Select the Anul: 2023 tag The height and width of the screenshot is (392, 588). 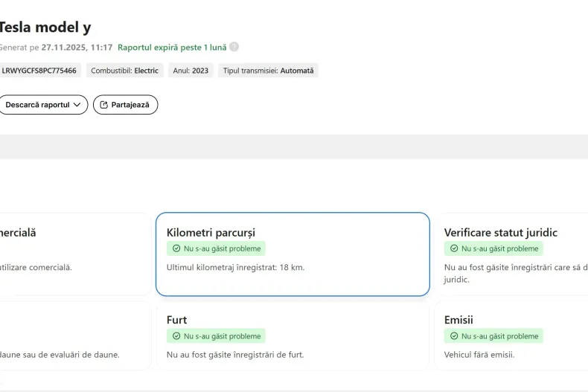pos(190,71)
